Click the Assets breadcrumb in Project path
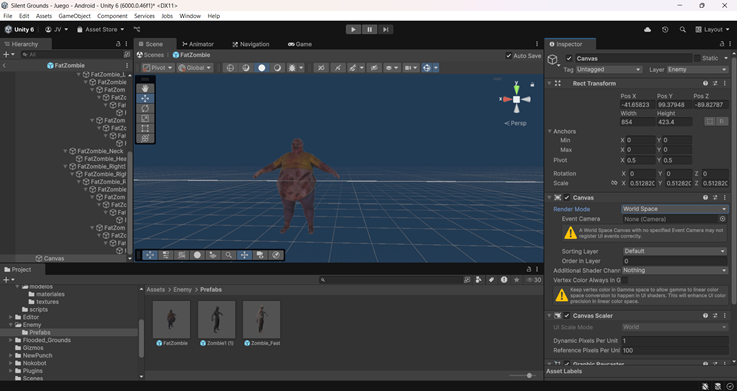Screen dimensions: 737x391 pyautogui.click(x=155, y=289)
